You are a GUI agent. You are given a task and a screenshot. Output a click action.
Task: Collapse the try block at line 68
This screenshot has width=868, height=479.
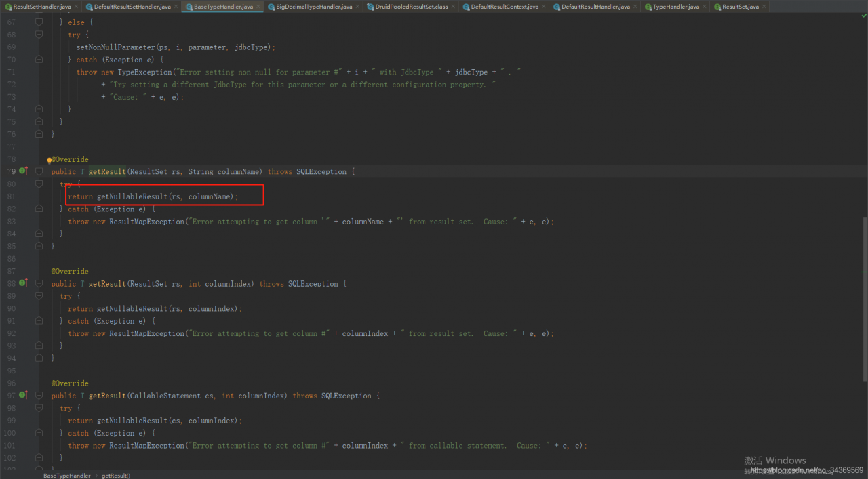click(x=39, y=35)
